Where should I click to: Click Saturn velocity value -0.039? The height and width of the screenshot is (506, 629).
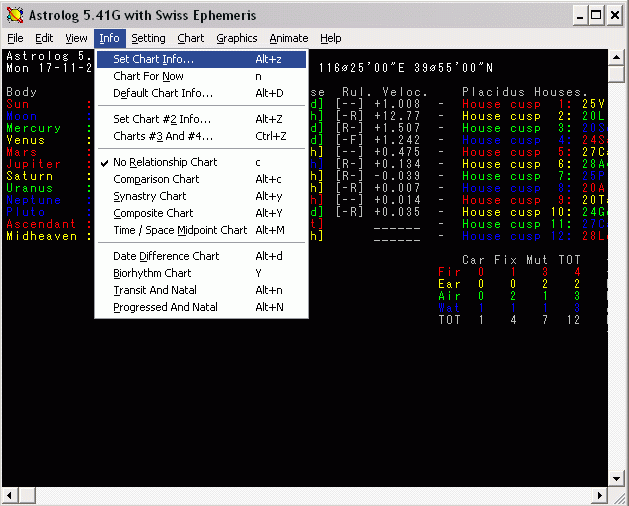click(397, 176)
